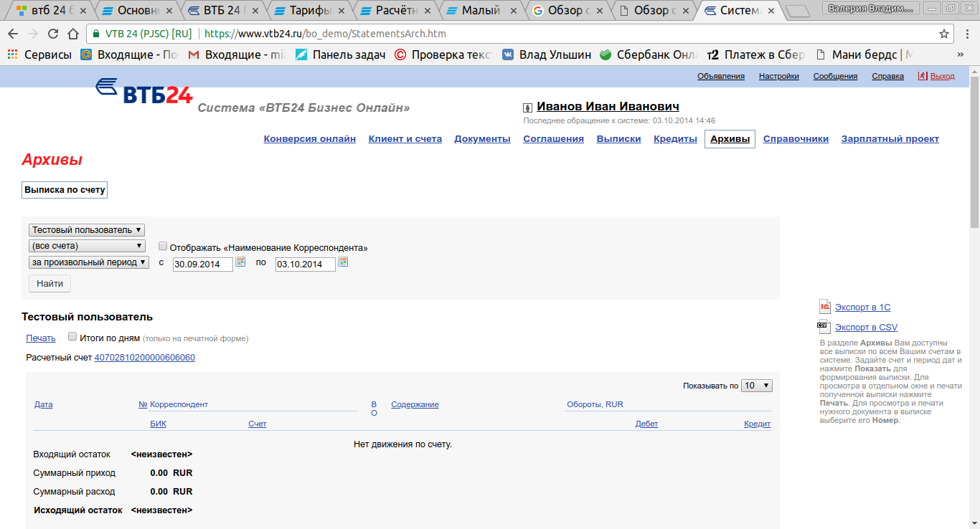Bookmark this page with the star icon
The width and height of the screenshot is (980, 529).
point(944,34)
